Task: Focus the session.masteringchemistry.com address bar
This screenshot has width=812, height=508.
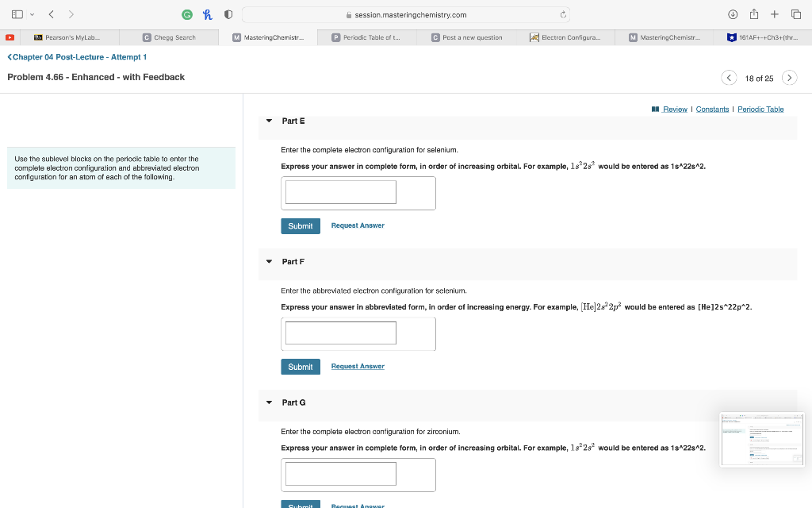Action: [x=406, y=15]
